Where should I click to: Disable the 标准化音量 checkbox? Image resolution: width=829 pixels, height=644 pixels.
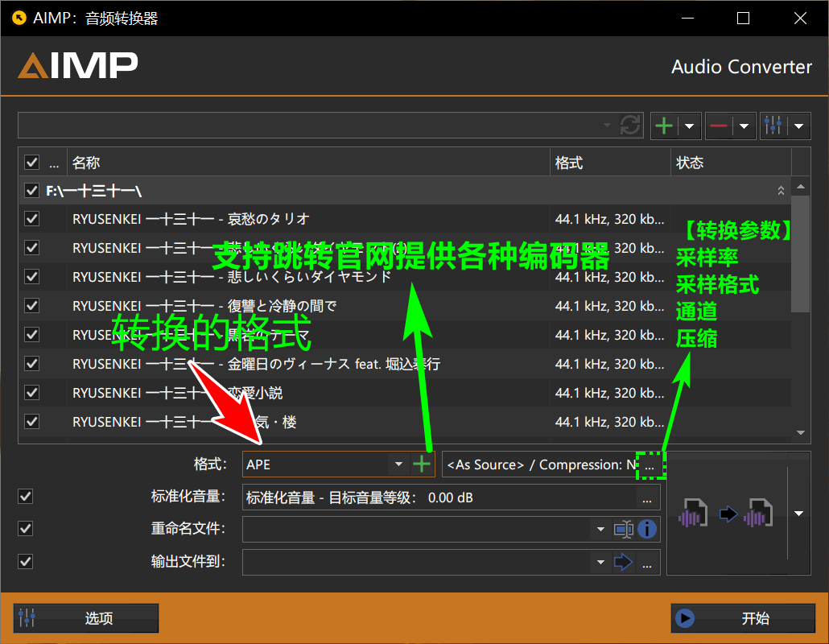point(26,497)
